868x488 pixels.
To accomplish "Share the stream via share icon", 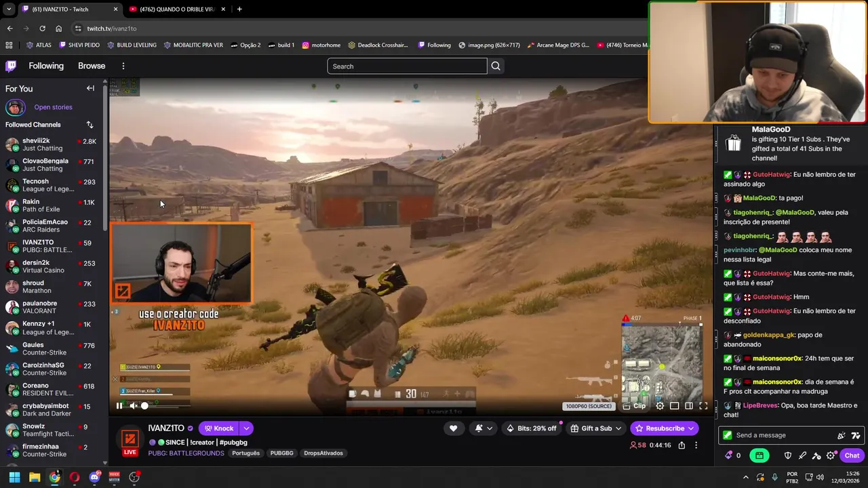I will coord(682,445).
